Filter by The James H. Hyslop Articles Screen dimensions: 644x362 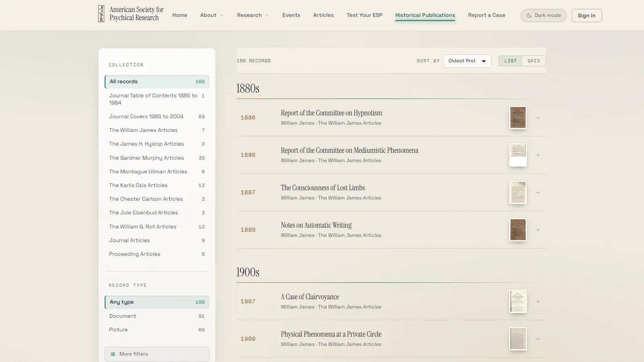point(157,144)
